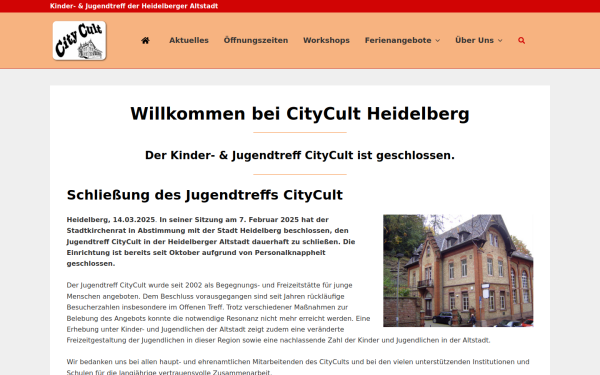
Task: Click the bold sentence 'In seiner Sitzung am 7. Februar 2025'
Action: pyautogui.click(x=211, y=241)
